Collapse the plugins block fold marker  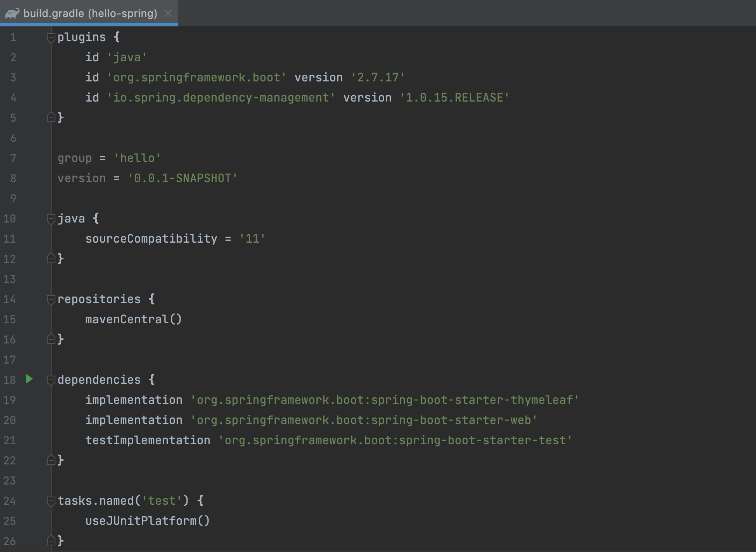tap(51, 37)
